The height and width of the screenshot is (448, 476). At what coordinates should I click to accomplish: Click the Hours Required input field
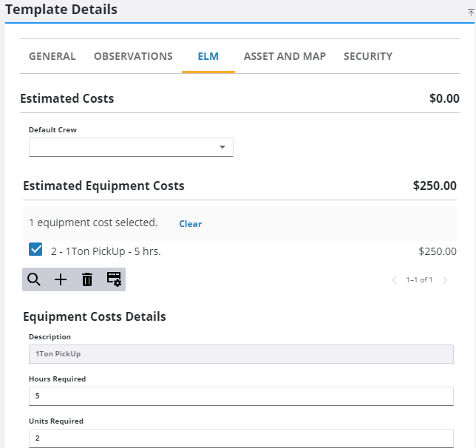click(x=240, y=396)
